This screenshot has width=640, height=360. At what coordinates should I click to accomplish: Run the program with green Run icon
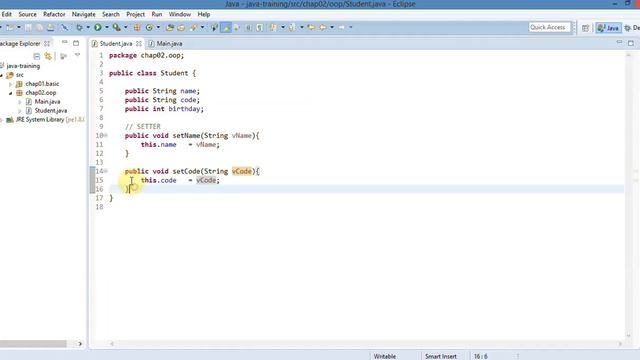tap(98, 27)
